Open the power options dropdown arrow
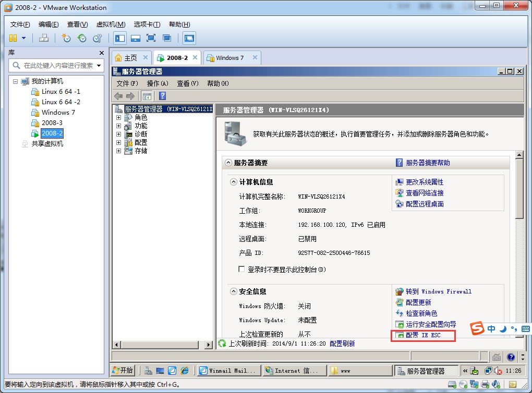The height and width of the screenshot is (393, 532). coord(24,38)
